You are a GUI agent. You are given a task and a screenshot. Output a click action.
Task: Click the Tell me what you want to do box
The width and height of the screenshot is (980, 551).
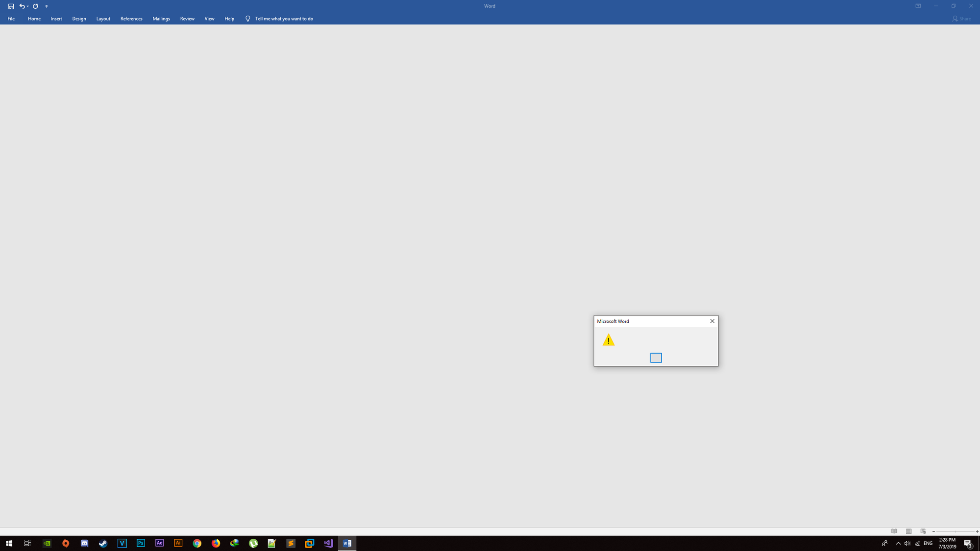pos(284,19)
